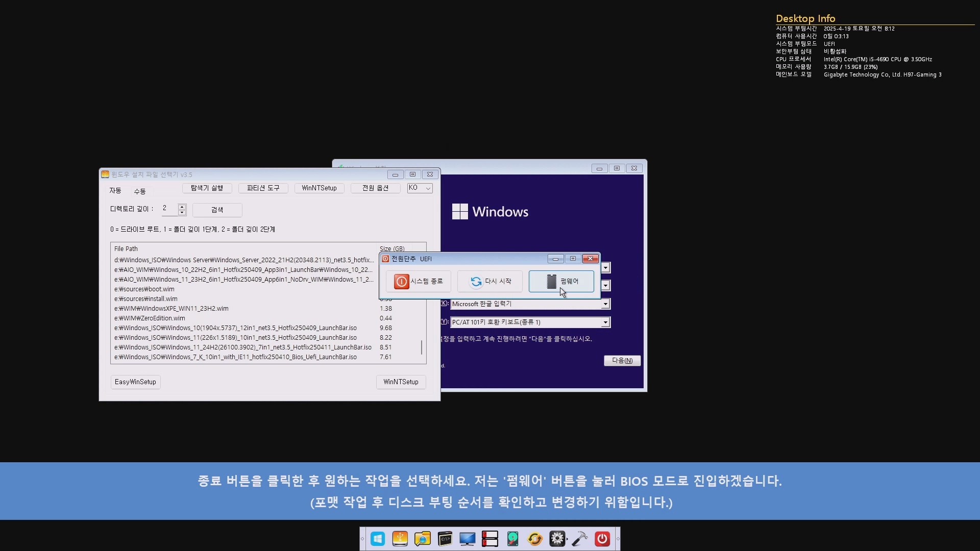The width and height of the screenshot is (980, 551).
Task: Click the 다음(N) next button
Action: 622,361
